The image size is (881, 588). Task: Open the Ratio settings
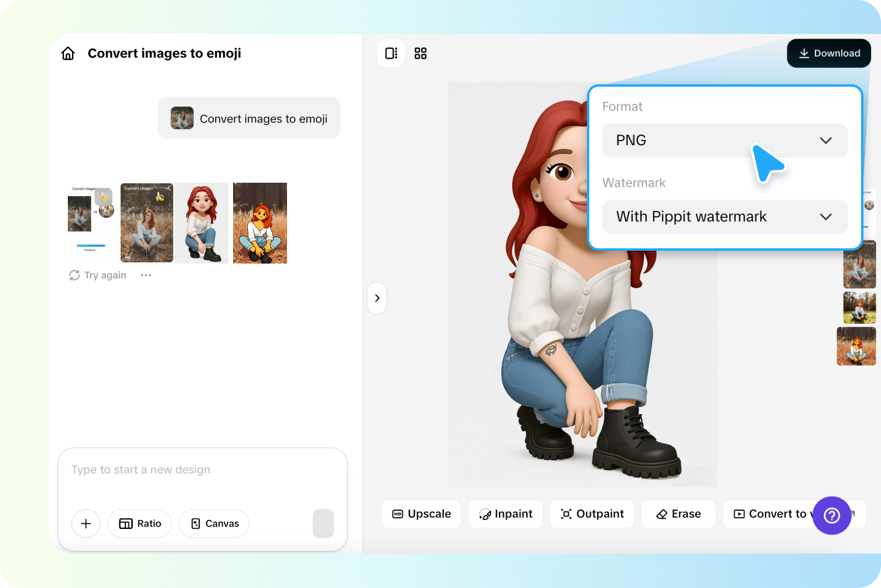(139, 524)
